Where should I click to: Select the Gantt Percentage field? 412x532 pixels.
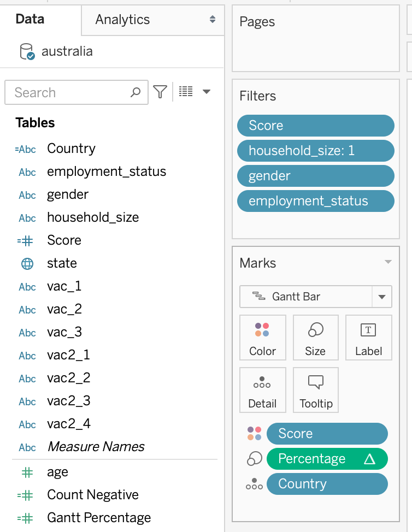click(x=99, y=518)
